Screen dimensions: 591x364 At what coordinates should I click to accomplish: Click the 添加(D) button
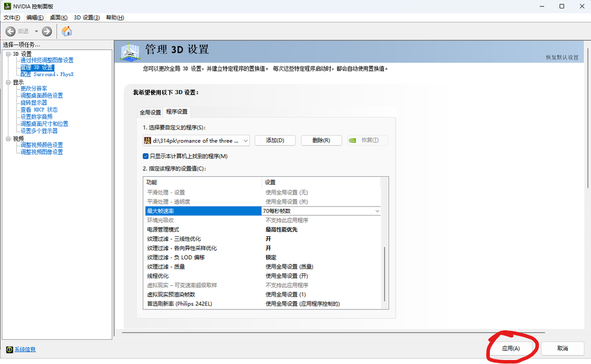275,141
